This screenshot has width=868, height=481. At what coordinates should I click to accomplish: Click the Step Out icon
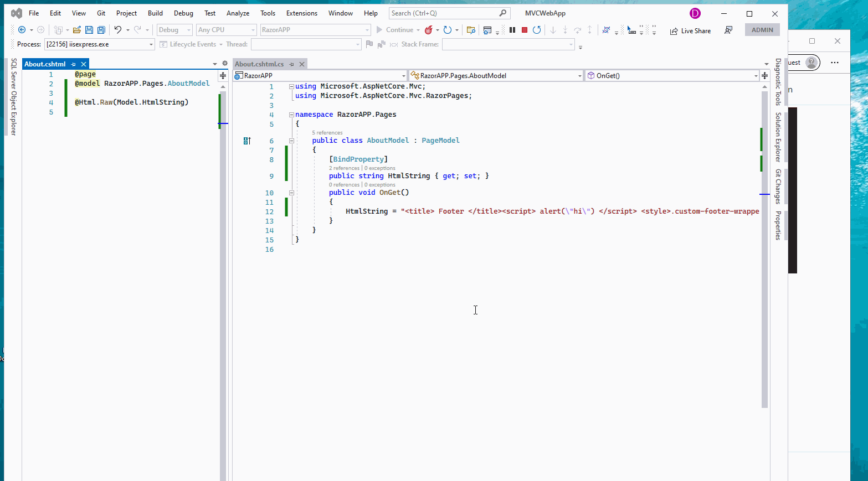tap(589, 29)
